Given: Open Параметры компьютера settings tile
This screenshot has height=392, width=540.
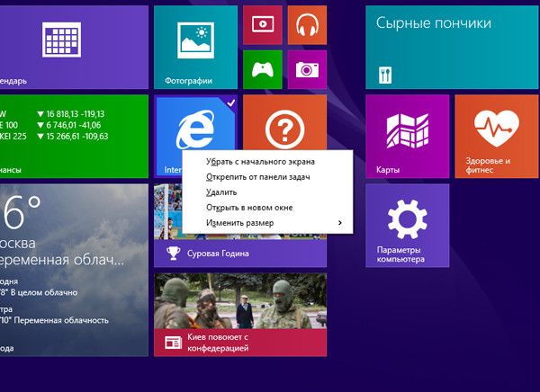Looking at the screenshot, I should click(408, 226).
